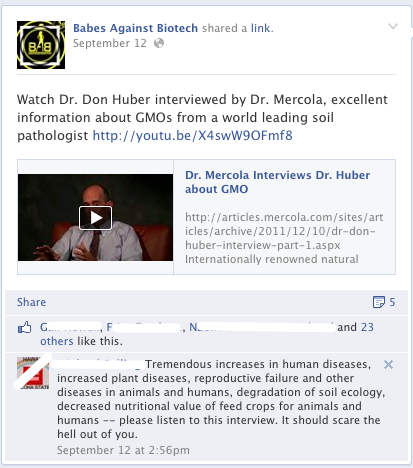Dismiss the comment with the X icon
Viewport: 413px width, 468px height.
388,365
